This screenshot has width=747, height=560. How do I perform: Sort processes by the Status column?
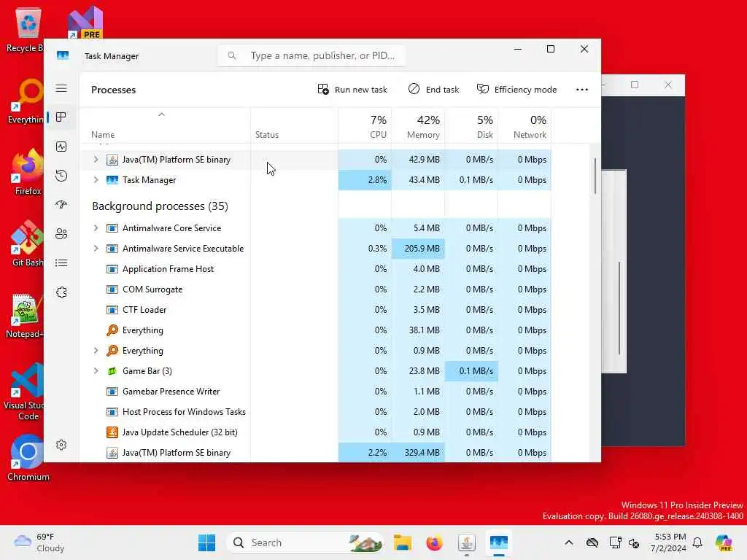tap(295, 125)
